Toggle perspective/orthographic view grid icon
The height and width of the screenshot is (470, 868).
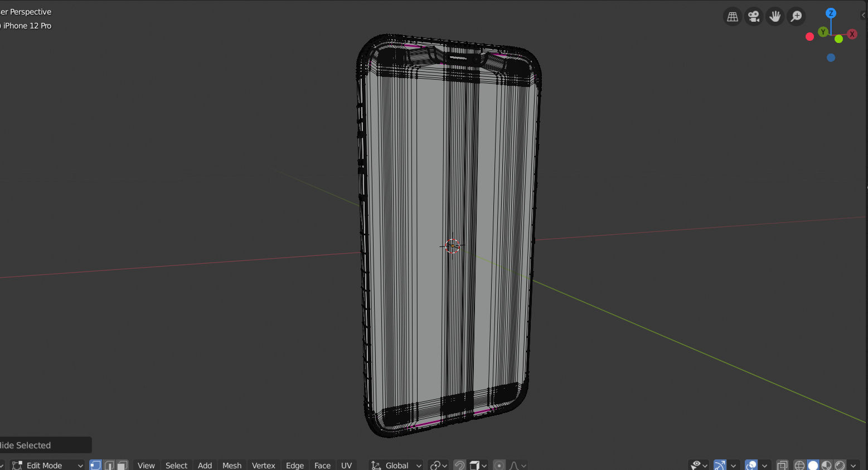coord(733,17)
